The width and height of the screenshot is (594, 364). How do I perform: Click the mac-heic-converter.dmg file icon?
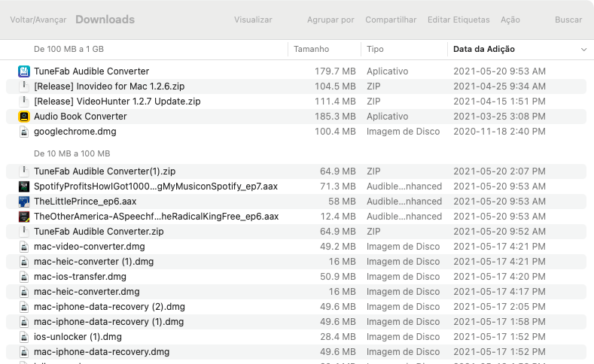24,292
